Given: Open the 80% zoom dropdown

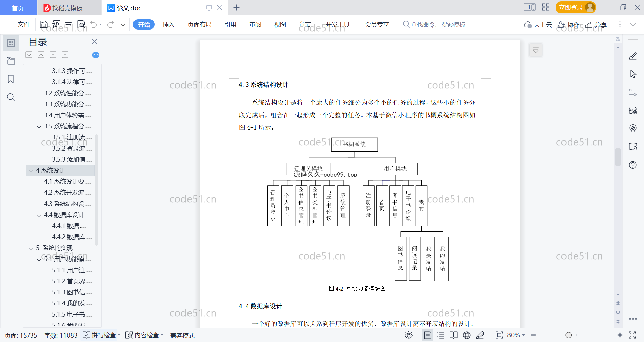Looking at the screenshot, I should (516, 335).
